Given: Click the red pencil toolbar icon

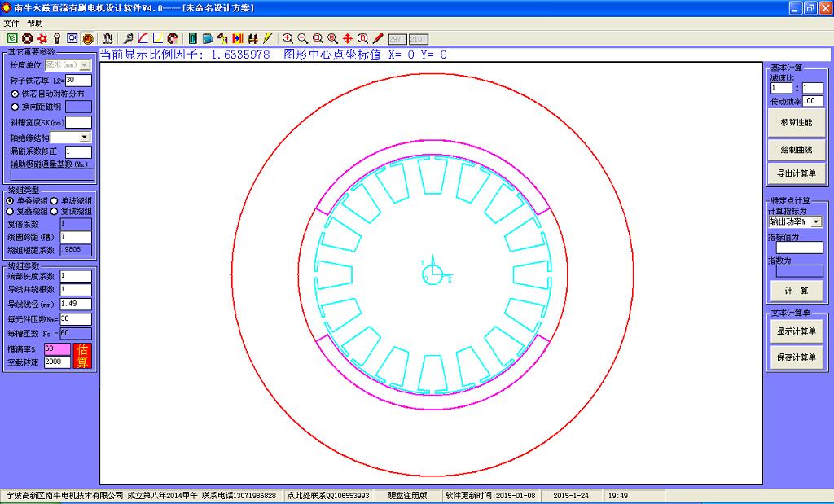Looking at the screenshot, I should click(x=378, y=38).
